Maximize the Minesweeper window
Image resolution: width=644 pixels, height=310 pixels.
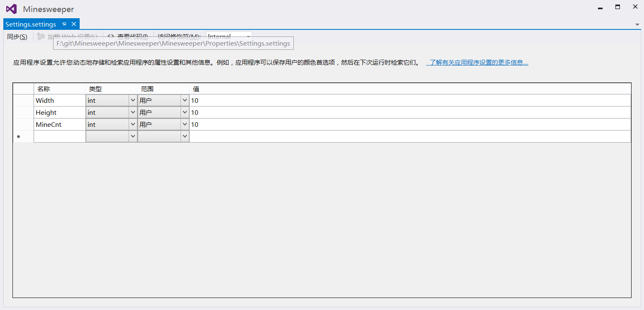tap(617, 7)
